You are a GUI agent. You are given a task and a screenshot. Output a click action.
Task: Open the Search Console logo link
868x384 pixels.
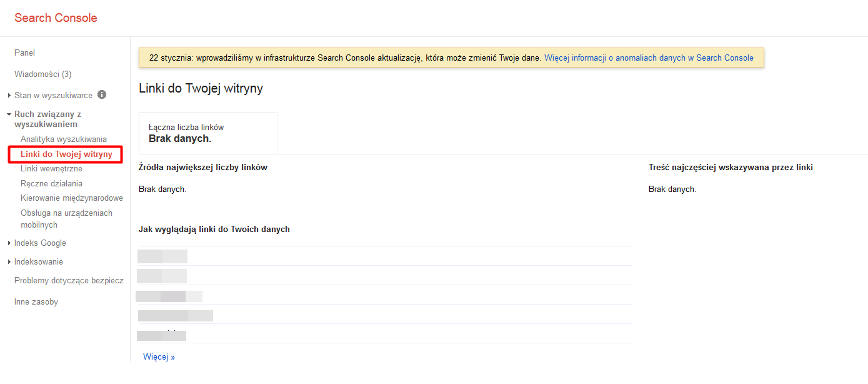(x=56, y=18)
